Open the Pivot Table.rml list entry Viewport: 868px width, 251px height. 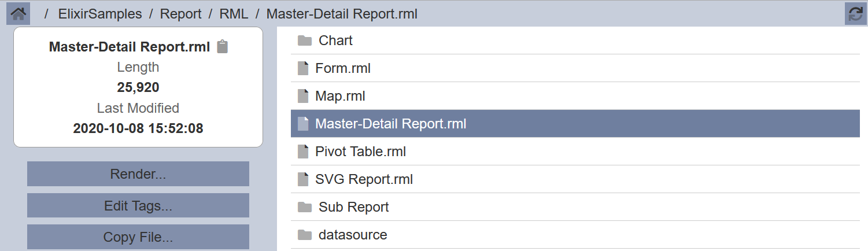tap(575, 152)
